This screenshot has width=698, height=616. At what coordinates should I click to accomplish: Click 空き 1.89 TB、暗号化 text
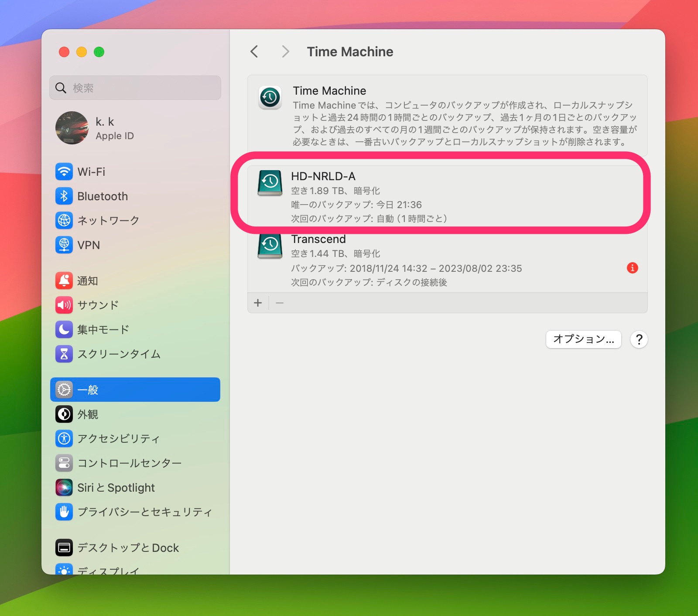point(335,191)
